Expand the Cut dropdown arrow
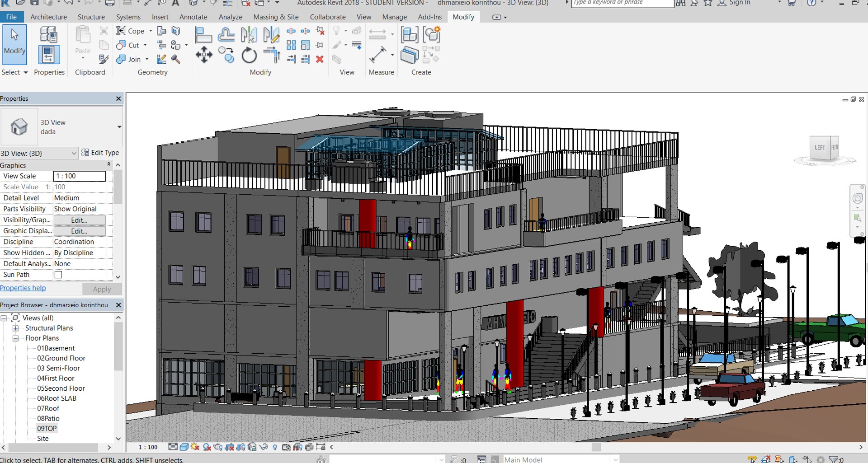 tap(145, 45)
